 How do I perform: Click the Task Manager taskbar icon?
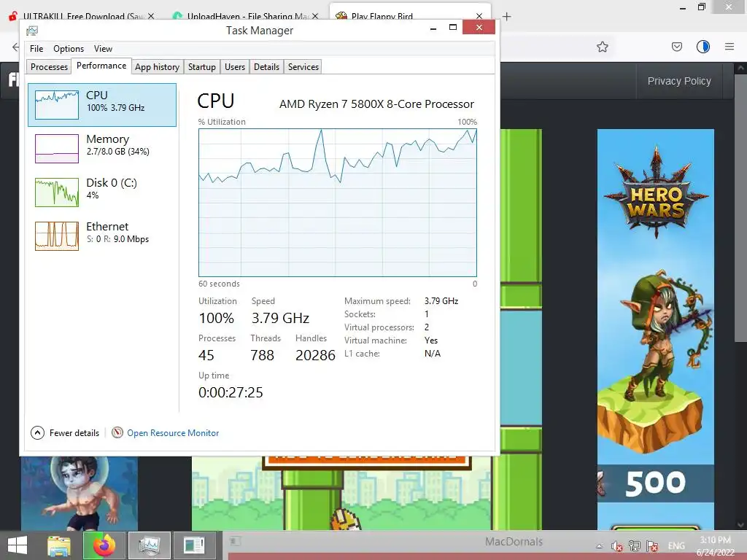(149, 545)
